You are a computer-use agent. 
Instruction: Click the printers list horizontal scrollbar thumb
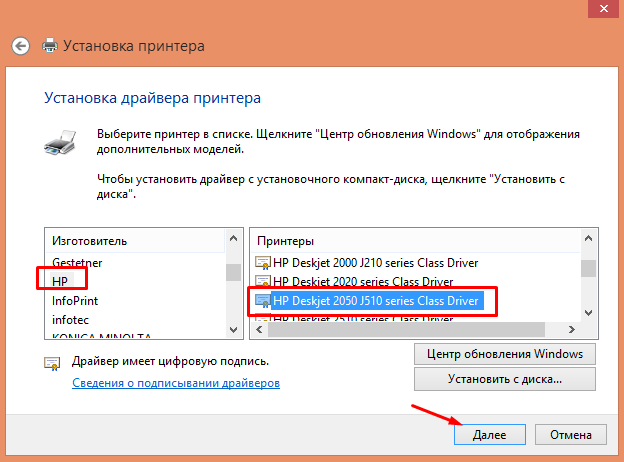pyautogui.click(x=406, y=329)
